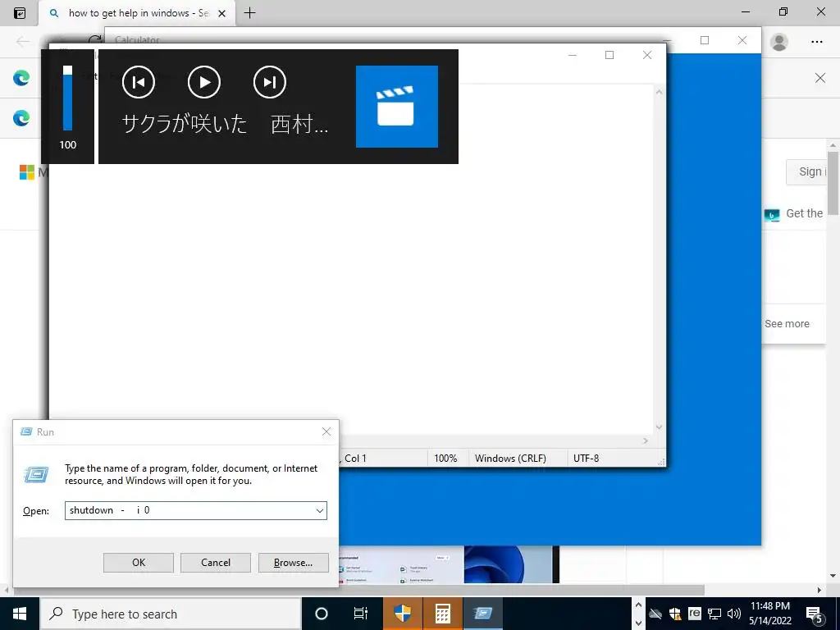Click OK in the Run dialog
Screen dimensions: 840x630
(139, 563)
